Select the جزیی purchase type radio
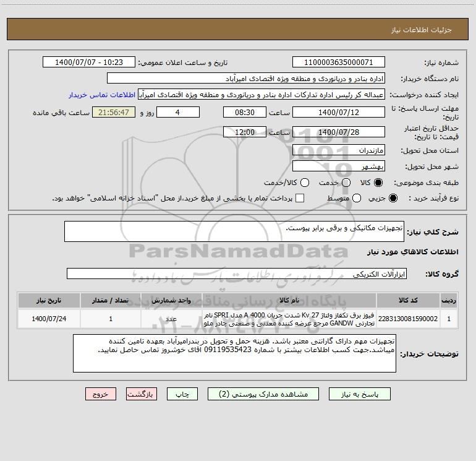The width and height of the screenshot is (476, 461). (393, 198)
